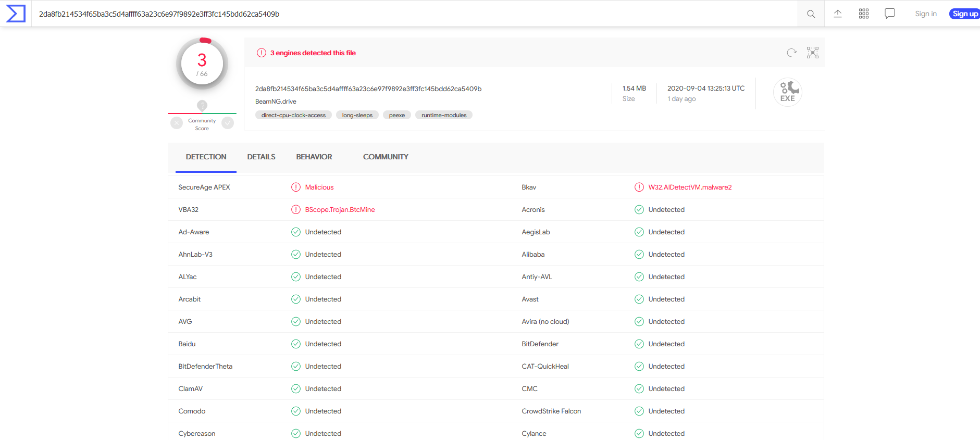Open the apps grid icon
The width and height of the screenshot is (980, 440).
864,14
